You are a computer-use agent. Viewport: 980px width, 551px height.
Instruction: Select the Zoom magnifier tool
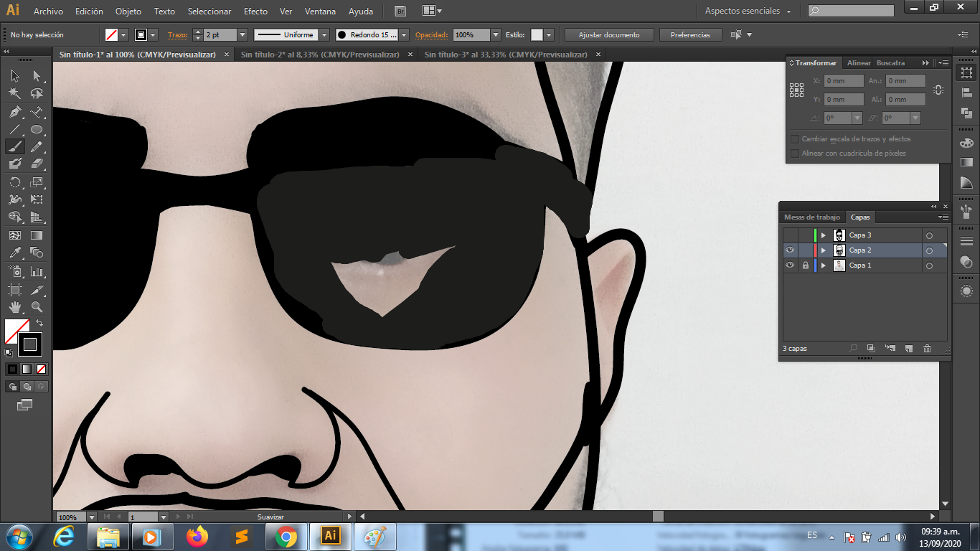click(x=37, y=307)
